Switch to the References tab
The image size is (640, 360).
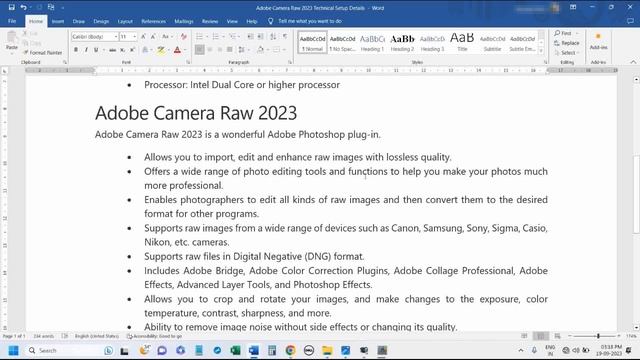click(153, 21)
